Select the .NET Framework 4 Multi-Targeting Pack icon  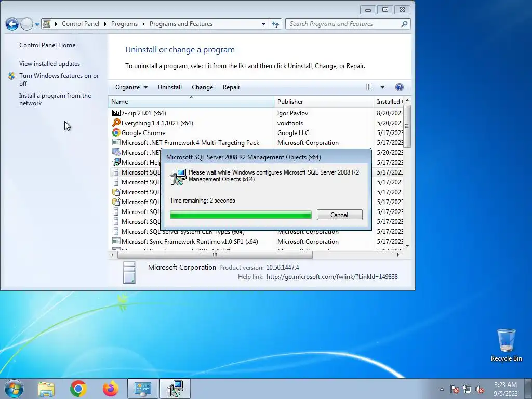point(116,142)
